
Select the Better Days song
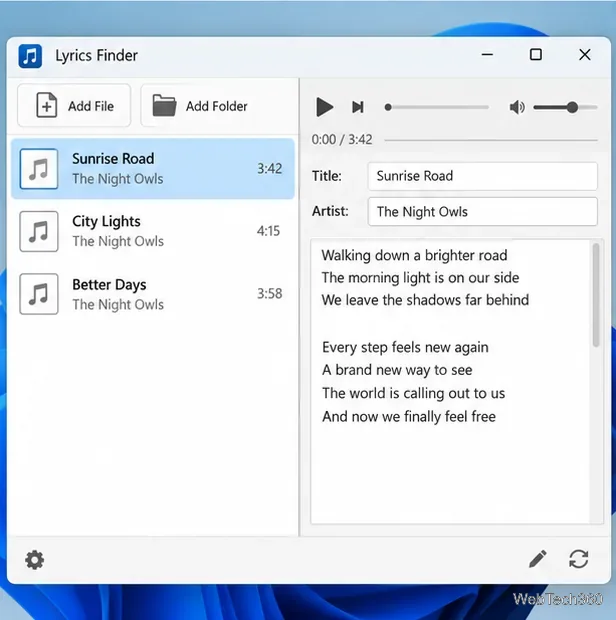tap(153, 294)
